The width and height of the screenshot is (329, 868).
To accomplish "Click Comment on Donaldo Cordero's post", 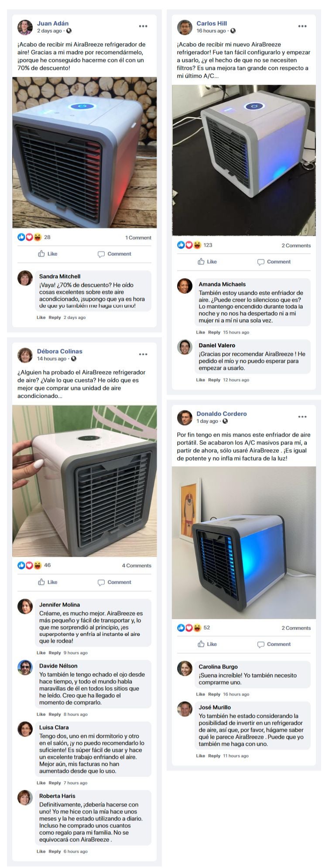I will pos(274,644).
